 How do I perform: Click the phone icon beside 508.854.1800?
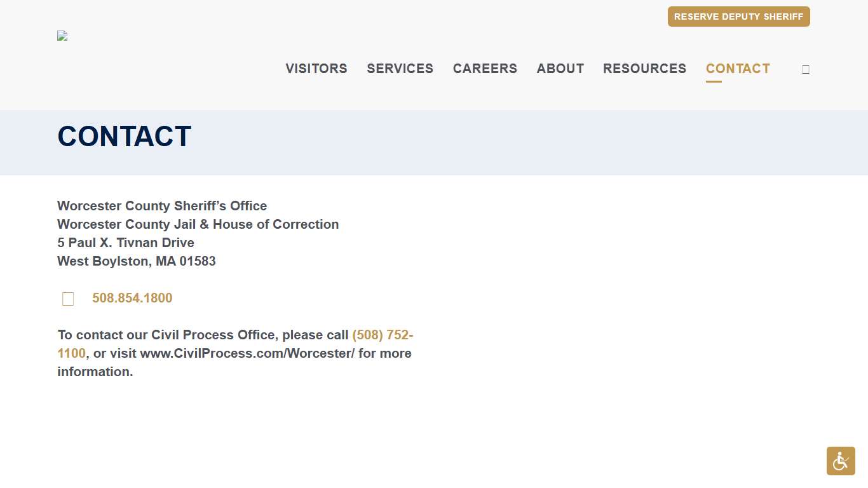[x=68, y=299]
